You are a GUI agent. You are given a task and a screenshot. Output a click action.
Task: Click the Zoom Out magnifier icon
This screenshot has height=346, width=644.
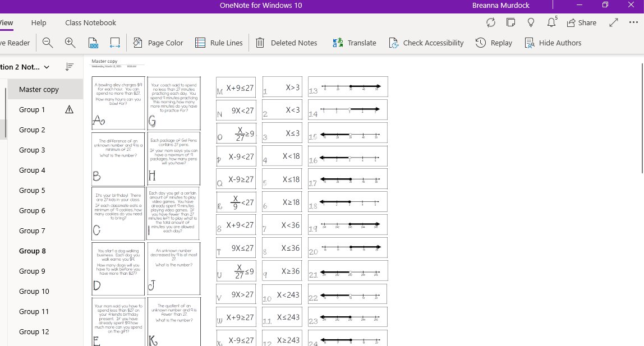coord(48,43)
